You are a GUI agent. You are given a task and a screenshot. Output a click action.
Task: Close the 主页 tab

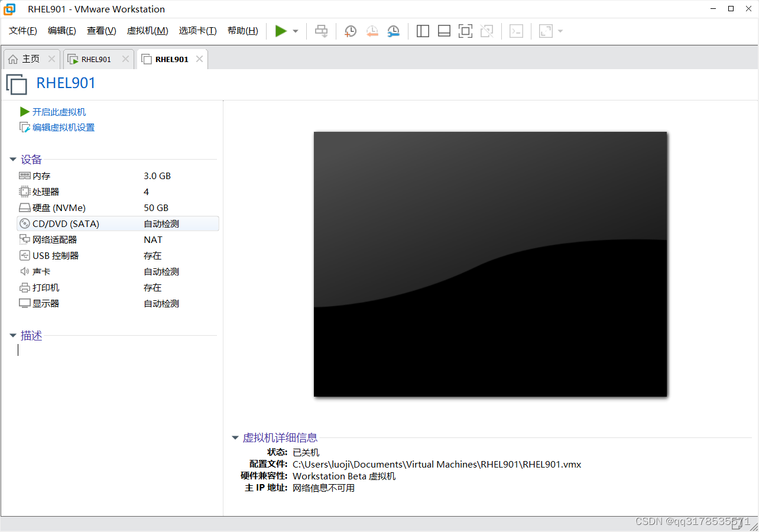pyautogui.click(x=51, y=59)
